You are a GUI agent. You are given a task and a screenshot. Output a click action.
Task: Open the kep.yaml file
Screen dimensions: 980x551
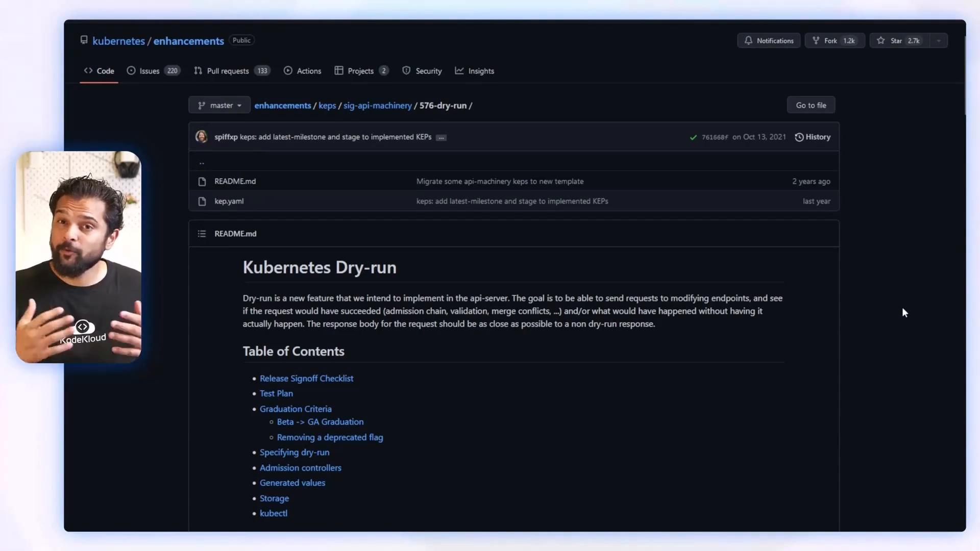(229, 202)
